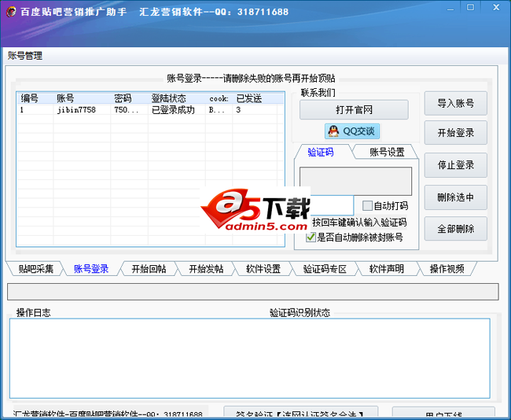Click 全部删除 to delete all accounts
This screenshot has height=420, width=511.
tap(456, 229)
